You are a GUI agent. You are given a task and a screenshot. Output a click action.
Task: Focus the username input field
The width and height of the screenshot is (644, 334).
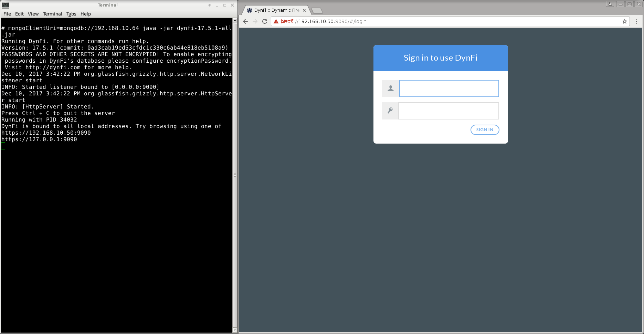pyautogui.click(x=449, y=88)
